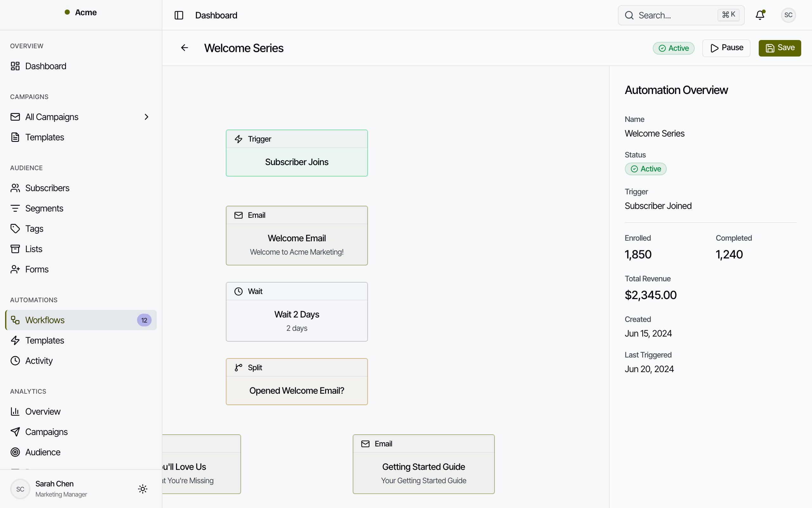Select the Welcome Email node body

tap(297, 244)
